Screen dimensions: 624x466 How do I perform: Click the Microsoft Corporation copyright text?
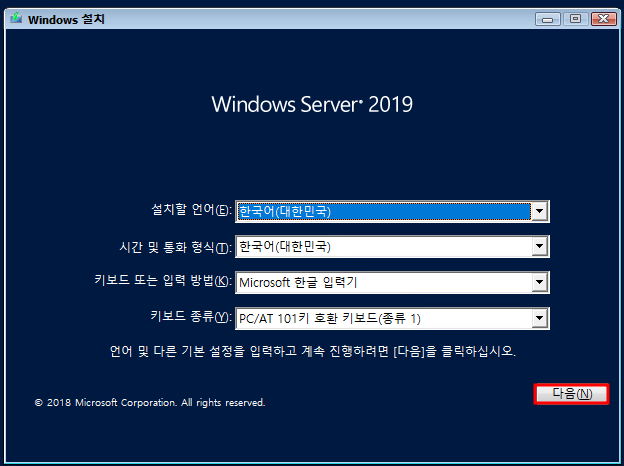coord(150,403)
